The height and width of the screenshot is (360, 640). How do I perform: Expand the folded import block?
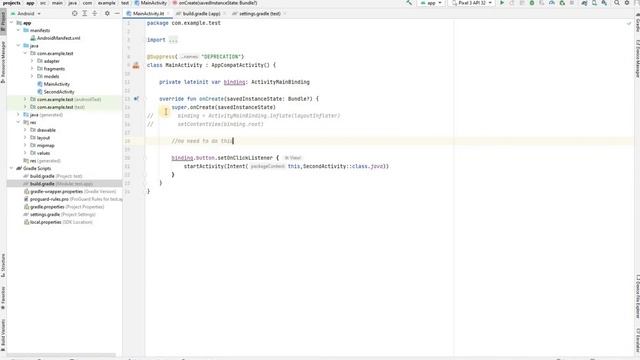173,40
